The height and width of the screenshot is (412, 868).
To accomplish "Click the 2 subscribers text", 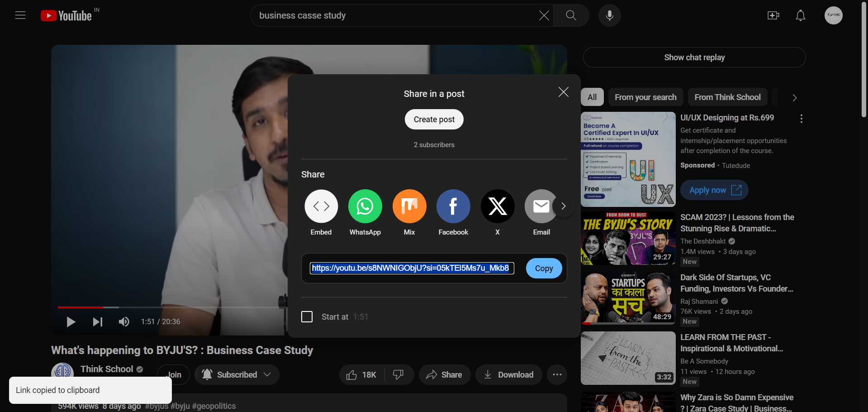I will click(434, 145).
